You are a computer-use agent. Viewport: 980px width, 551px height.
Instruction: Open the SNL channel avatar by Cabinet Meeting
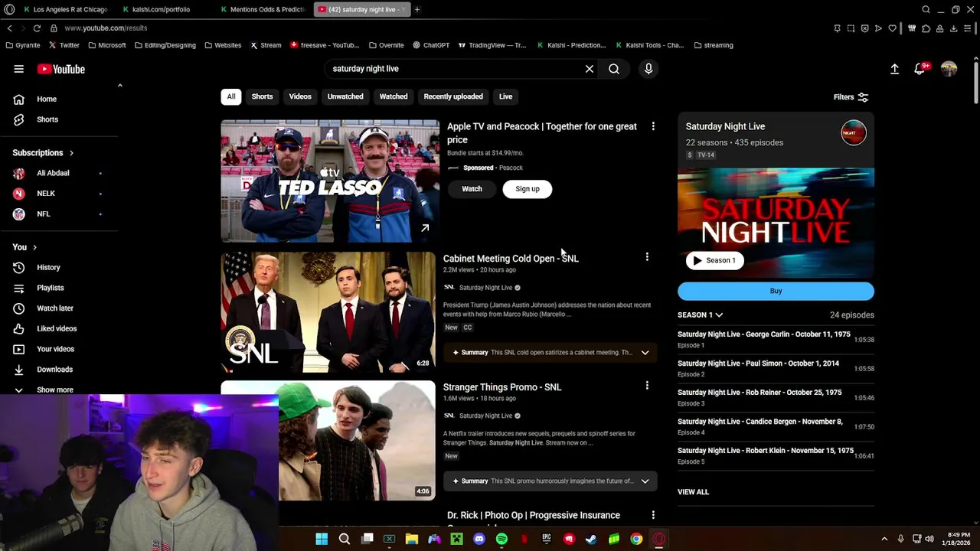tap(449, 287)
